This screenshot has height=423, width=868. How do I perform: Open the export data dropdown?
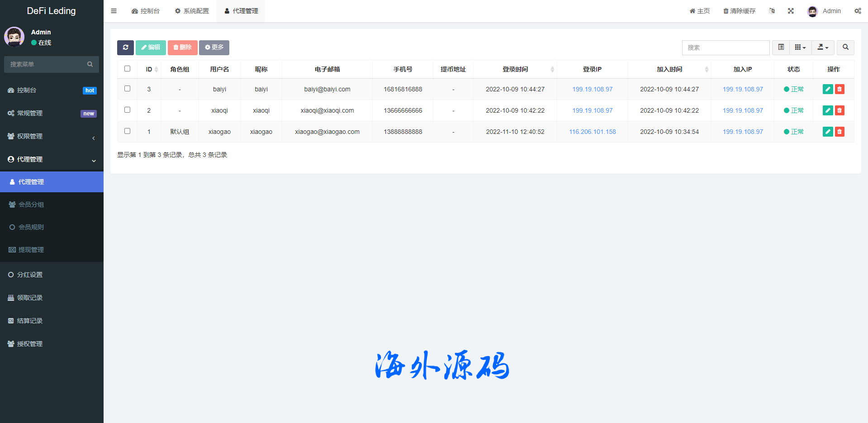click(823, 48)
